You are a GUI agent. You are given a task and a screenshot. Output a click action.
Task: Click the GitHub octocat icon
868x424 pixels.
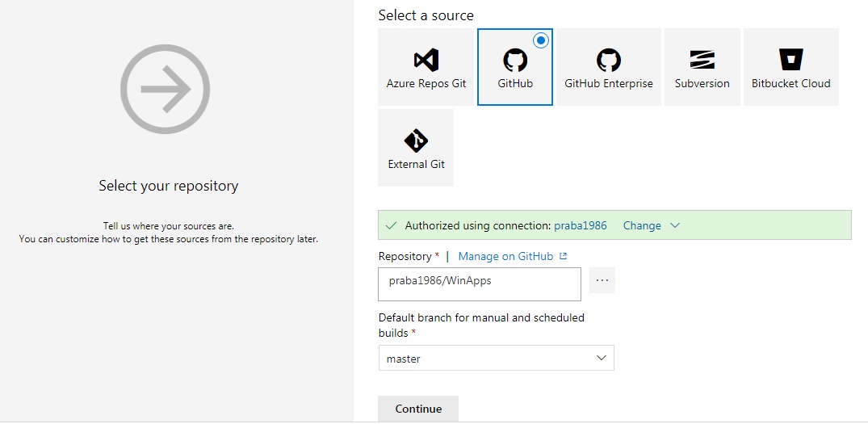coord(515,60)
